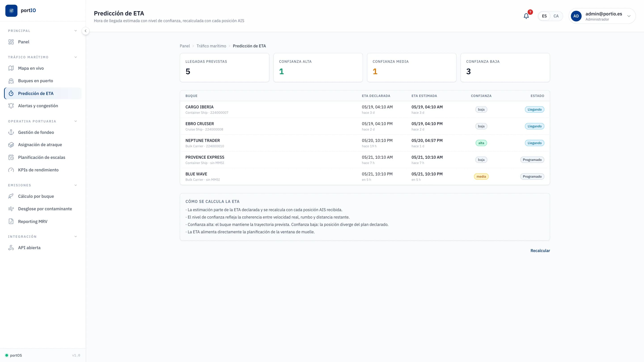Click the BLUE WAVE vessel name

[x=196, y=174]
